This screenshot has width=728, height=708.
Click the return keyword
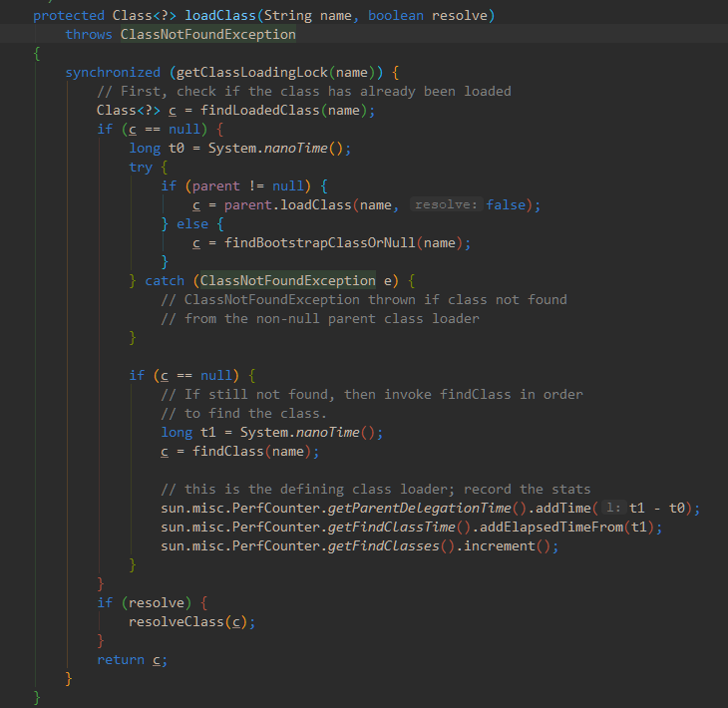[x=121, y=660]
